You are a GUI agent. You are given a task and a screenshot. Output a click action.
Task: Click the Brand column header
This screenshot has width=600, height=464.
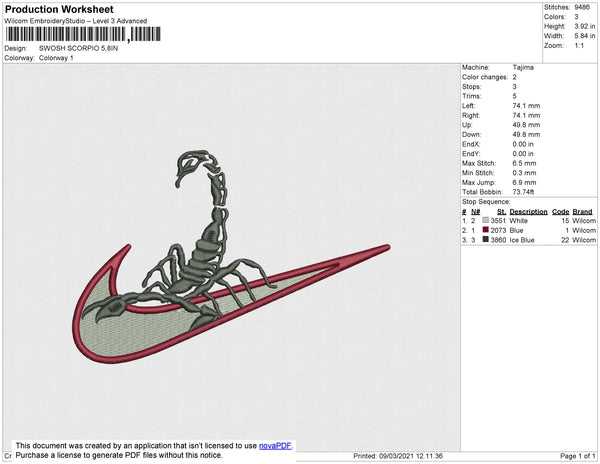pyautogui.click(x=582, y=212)
